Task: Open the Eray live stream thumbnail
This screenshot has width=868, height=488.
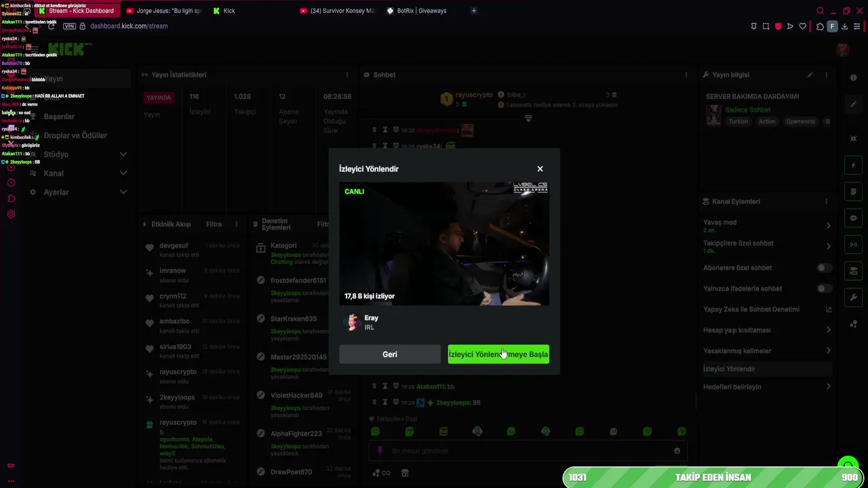Action: point(444,244)
